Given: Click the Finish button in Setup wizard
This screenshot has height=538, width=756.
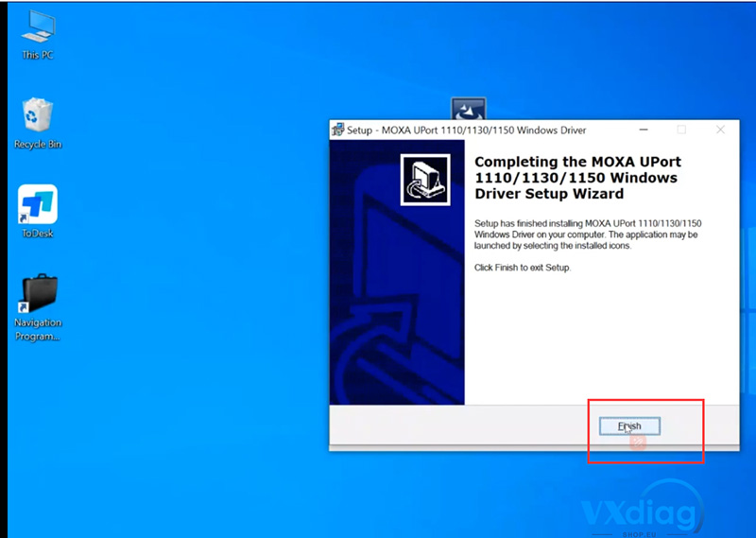Looking at the screenshot, I should point(629,426).
